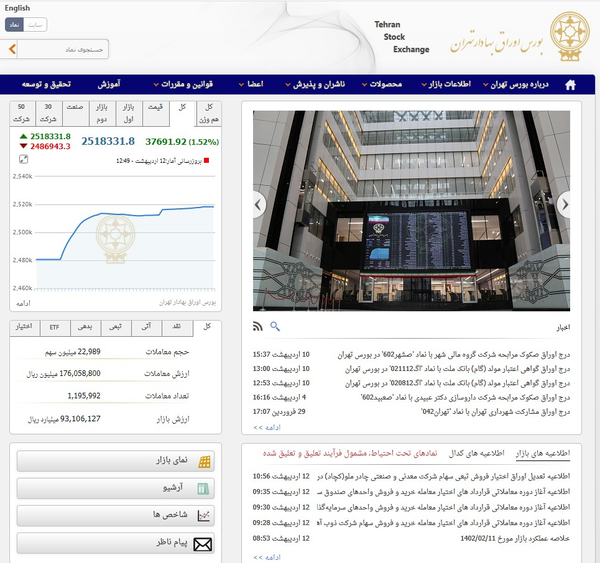
Task: Select the بازار اول index tab
Action: pyautogui.click(x=129, y=113)
